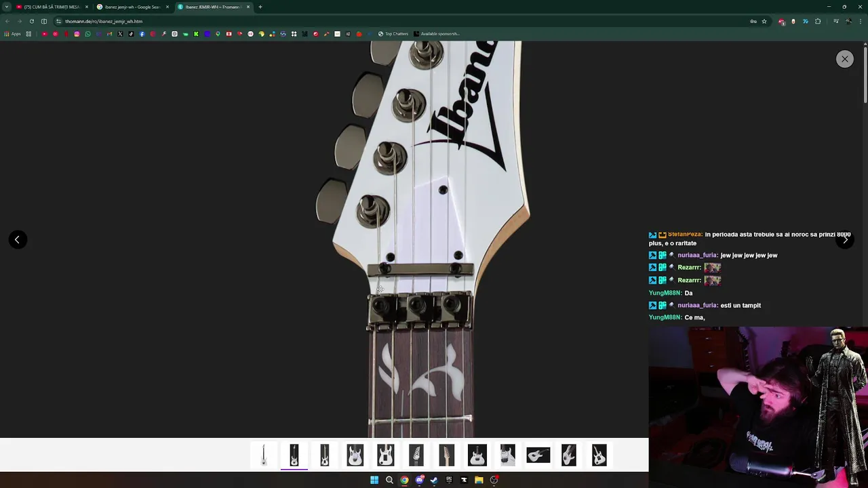
Task: Open the media controls button
Action: (x=836, y=21)
